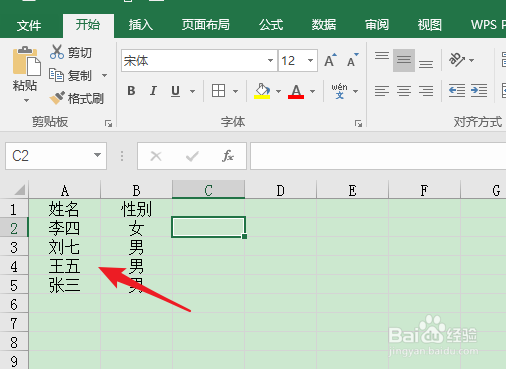This screenshot has height=369, width=506.
Task: Switch to the 视图 View tab
Action: 430,25
